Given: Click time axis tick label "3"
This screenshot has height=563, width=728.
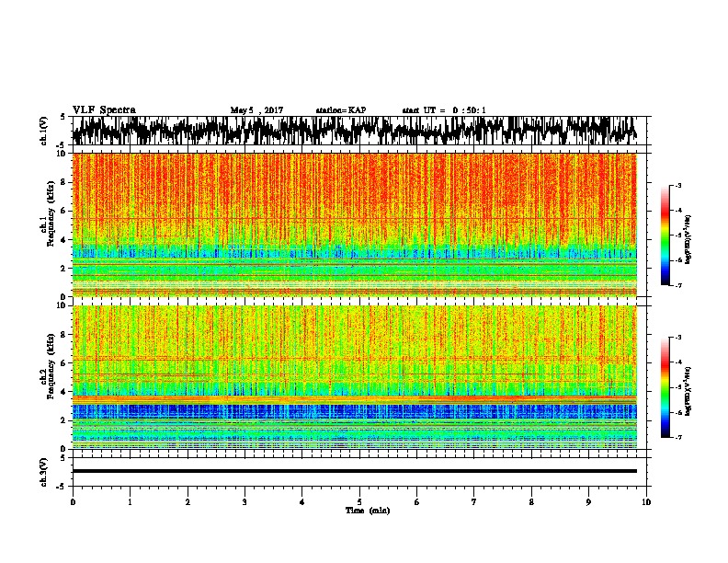Looking at the screenshot, I should coord(245,502).
